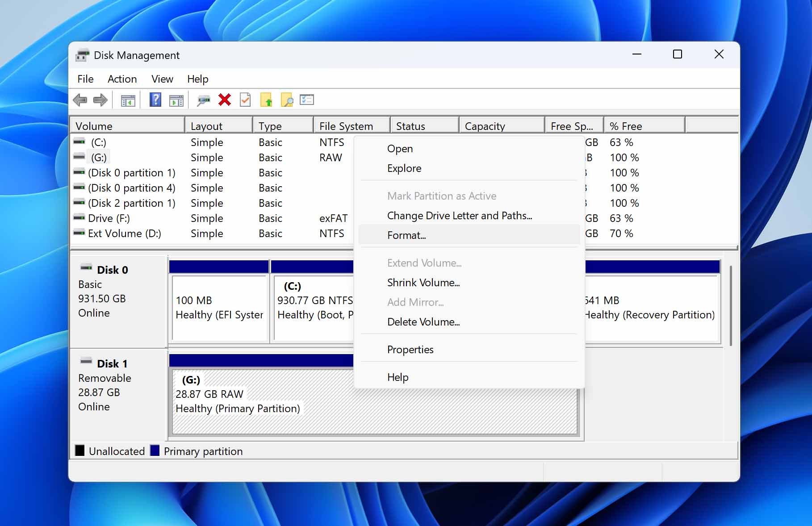This screenshot has height=526, width=812.
Task: Select Delete Volume... from context menu
Action: [x=423, y=322]
